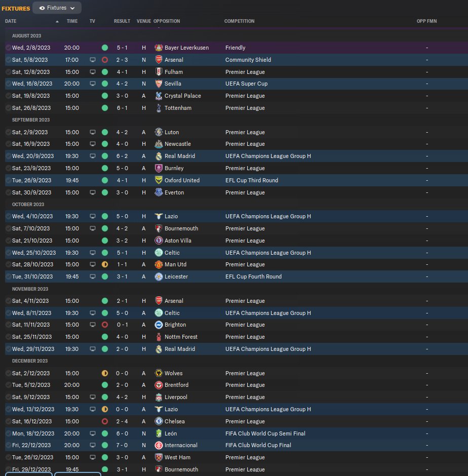Click the FIFA Club World Cup Final competition
Screen dimensions: 468x476
pyautogui.click(x=258, y=445)
